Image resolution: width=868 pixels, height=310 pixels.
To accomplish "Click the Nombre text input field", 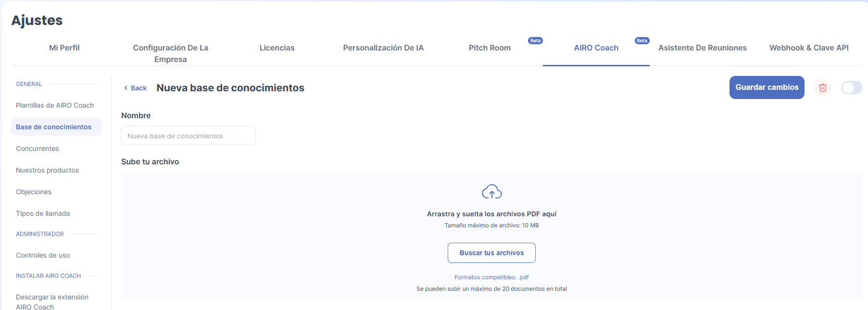I will tap(188, 136).
